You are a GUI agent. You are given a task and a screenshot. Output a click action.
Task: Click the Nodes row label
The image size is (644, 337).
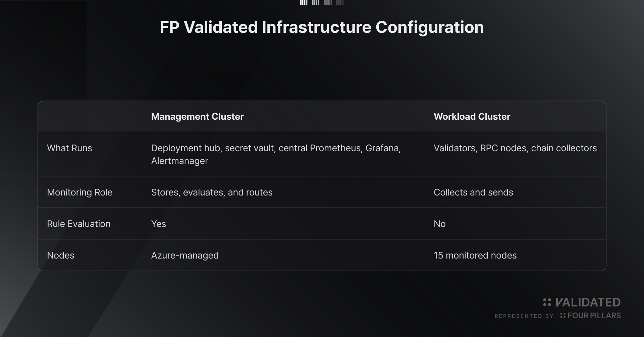tap(61, 256)
